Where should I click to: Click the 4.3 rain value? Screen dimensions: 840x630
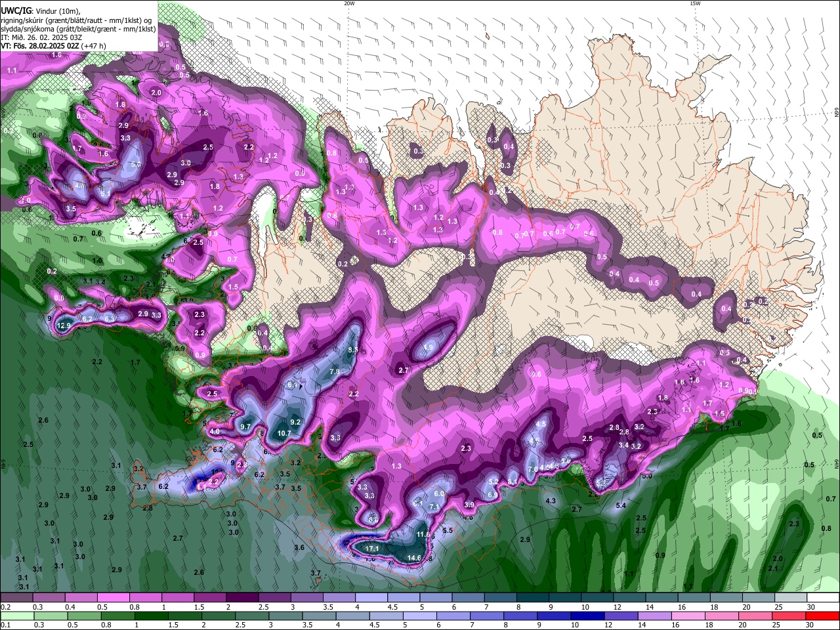pyautogui.click(x=551, y=501)
